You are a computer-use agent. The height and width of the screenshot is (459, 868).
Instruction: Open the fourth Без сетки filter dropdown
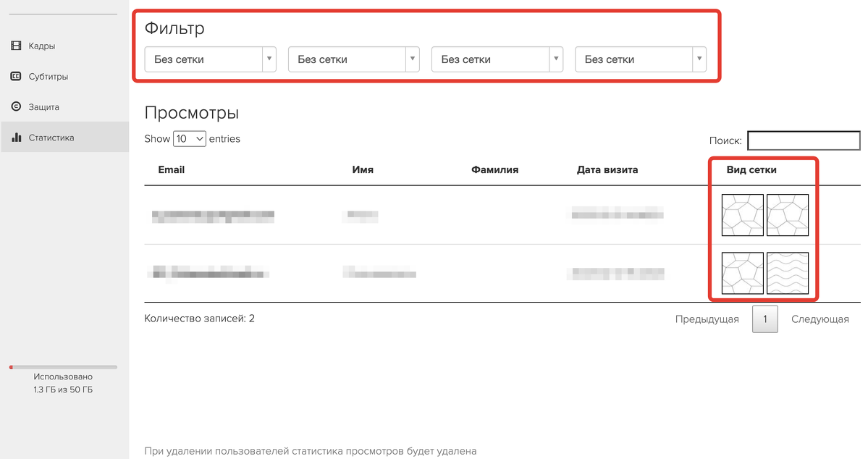(x=641, y=59)
